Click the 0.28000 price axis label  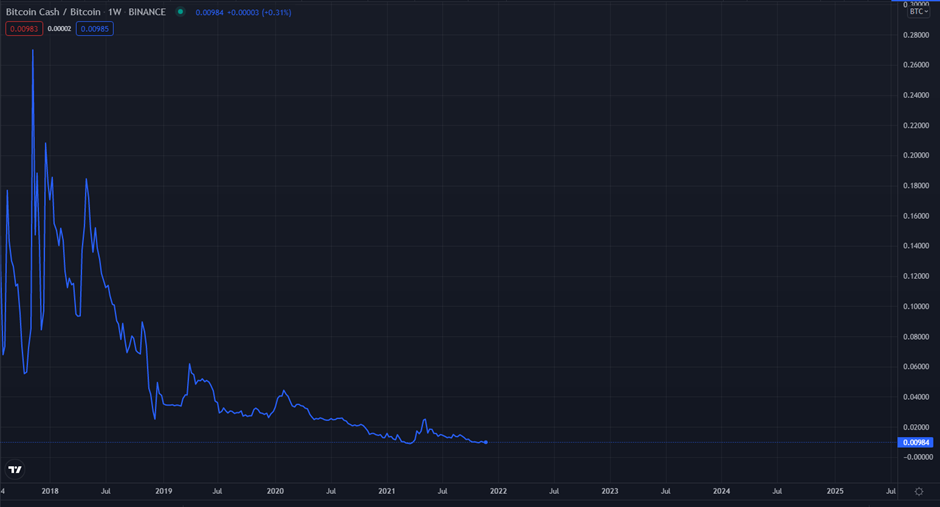pos(916,35)
